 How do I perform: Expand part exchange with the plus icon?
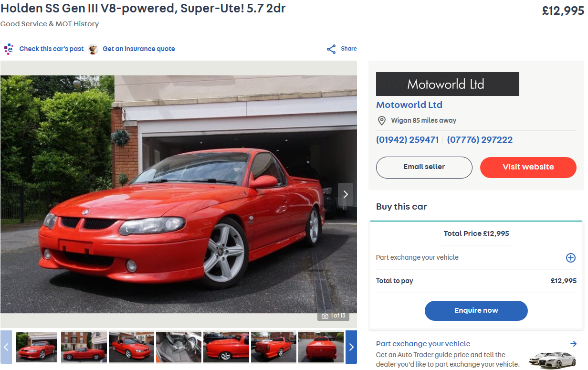[570, 258]
